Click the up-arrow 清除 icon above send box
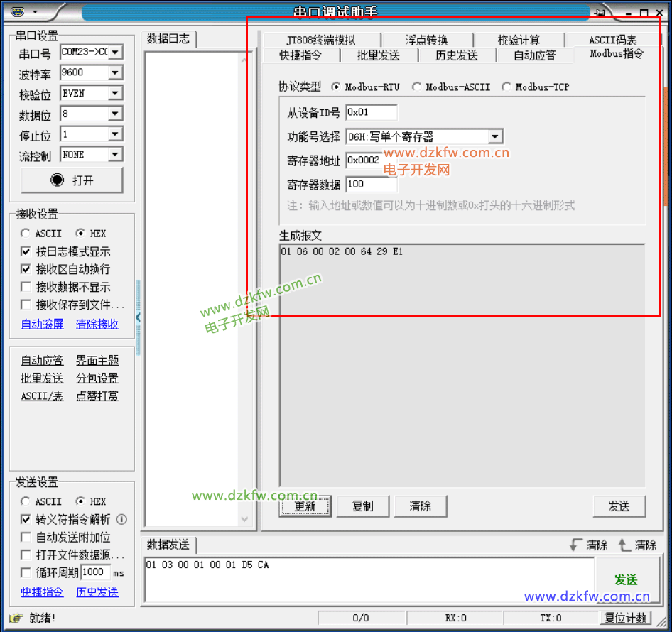This screenshot has height=632, width=672. coord(624,545)
